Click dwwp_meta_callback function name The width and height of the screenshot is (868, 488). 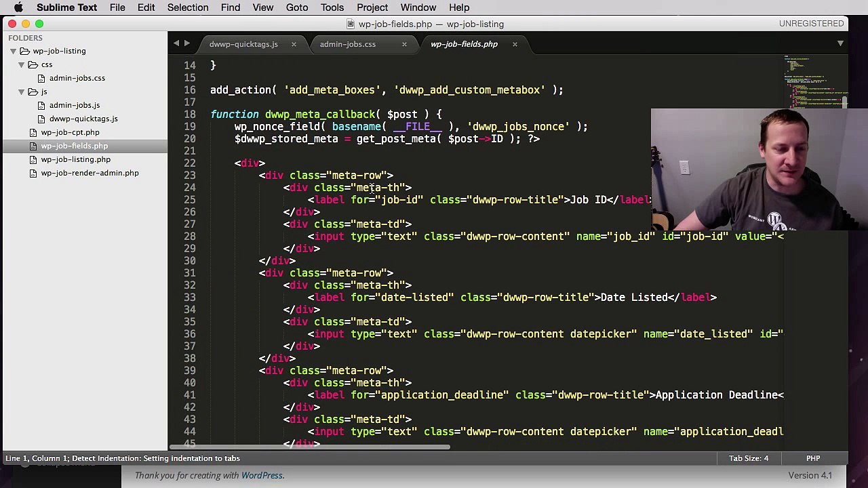[320, 115]
